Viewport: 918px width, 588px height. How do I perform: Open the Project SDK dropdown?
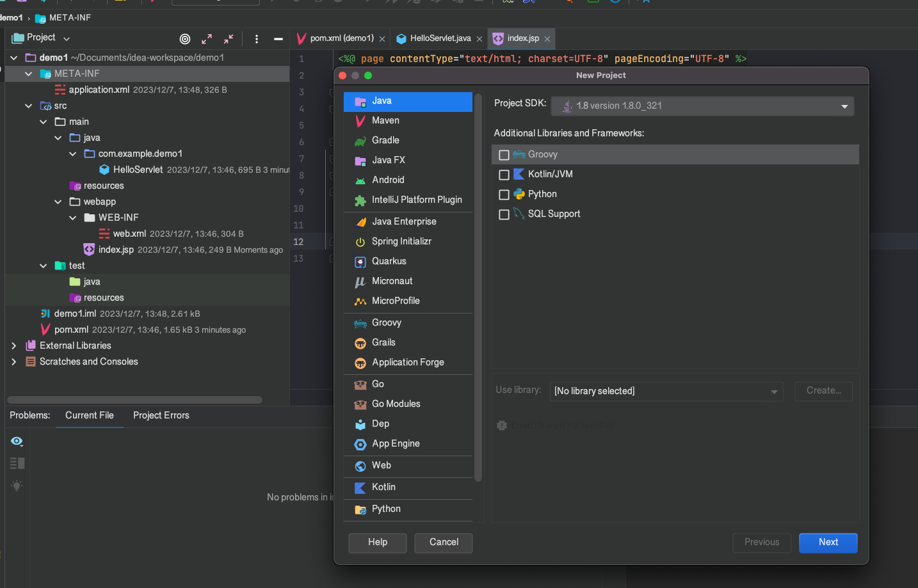coord(702,106)
